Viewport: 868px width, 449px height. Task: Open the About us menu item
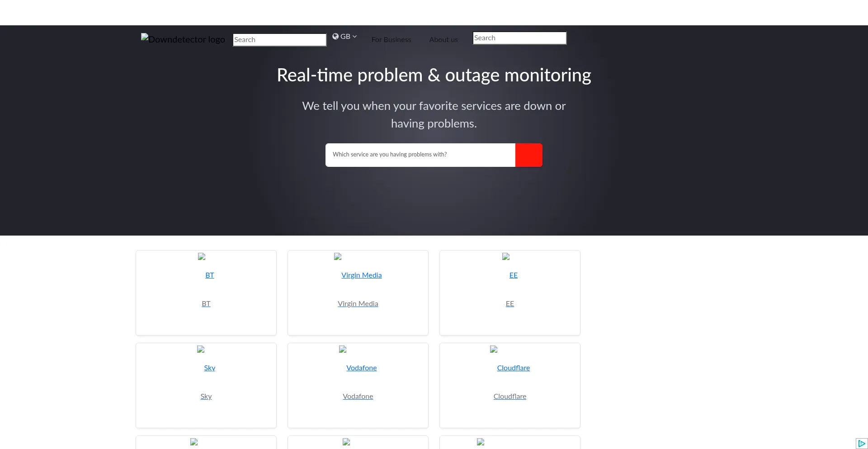(x=443, y=40)
